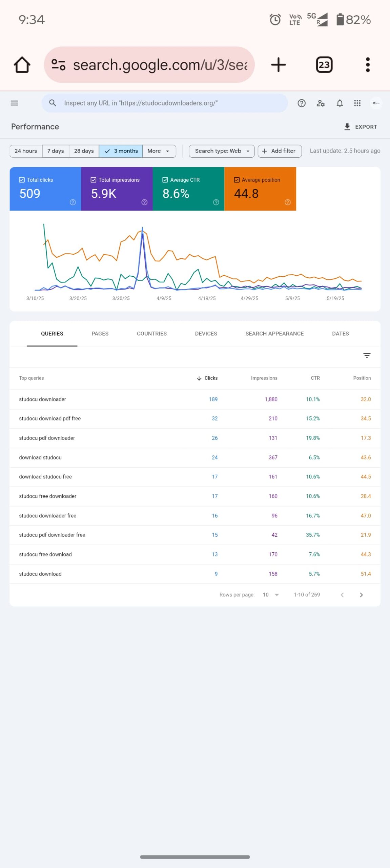
Task: Sort by Position column header
Action: click(x=362, y=378)
